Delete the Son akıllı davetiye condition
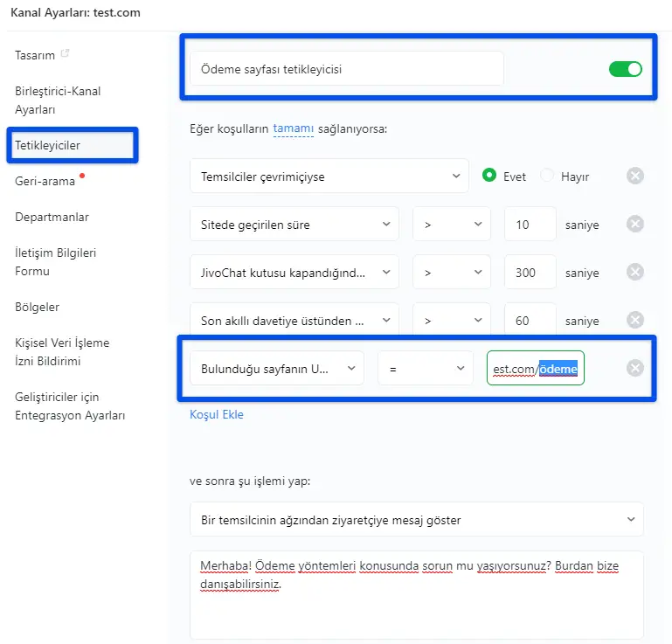 click(635, 320)
